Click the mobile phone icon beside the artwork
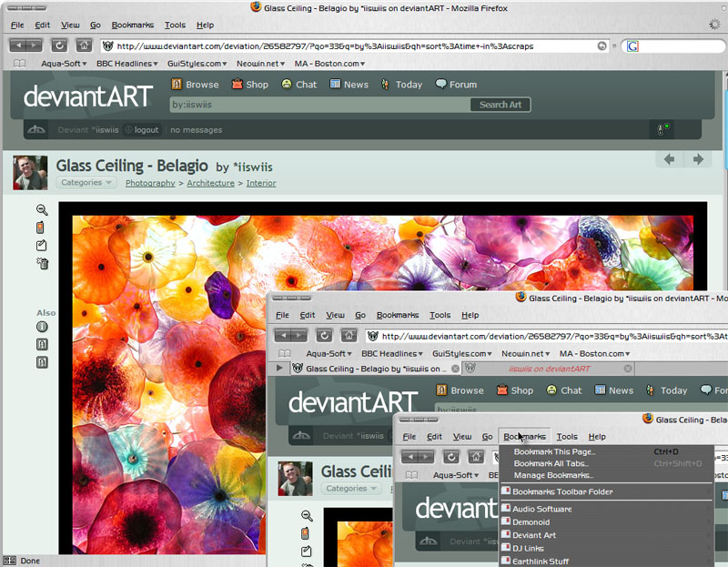The width and height of the screenshot is (728, 567). coord(42,228)
